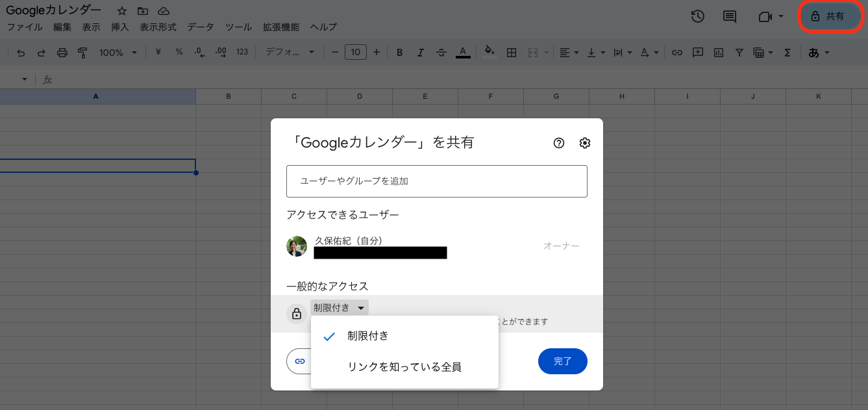Open the 123 number format menu
The image size is (868, 410).
pyautogui.click(x=242, y=52)
